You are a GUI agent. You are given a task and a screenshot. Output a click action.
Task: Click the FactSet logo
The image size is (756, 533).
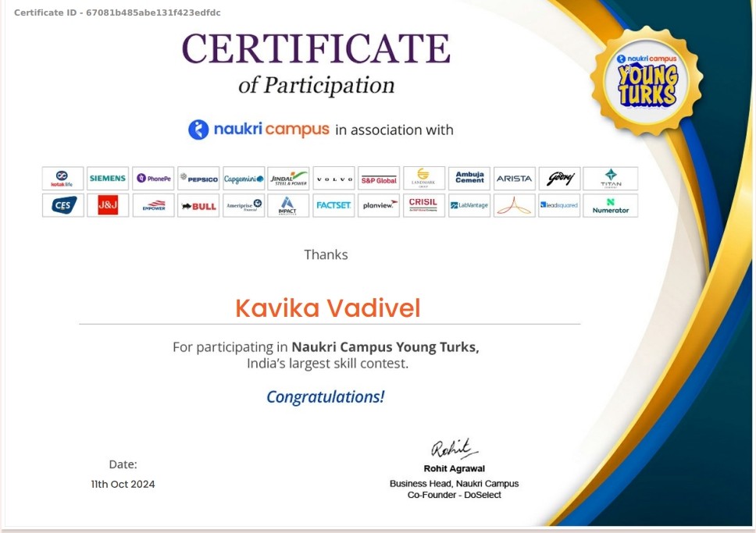[x=334, y=206]
